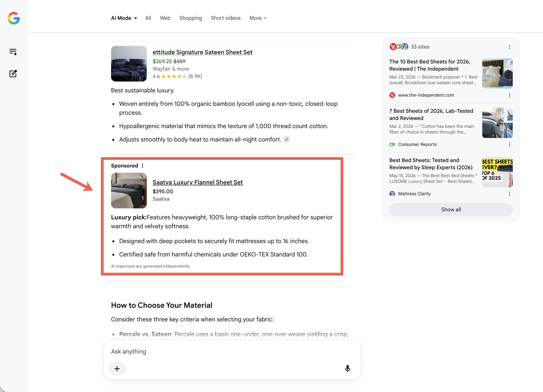Activate voice search microphone
This screenshot has height=392, width=543.
pyautogui.click(x=348, y=369)
